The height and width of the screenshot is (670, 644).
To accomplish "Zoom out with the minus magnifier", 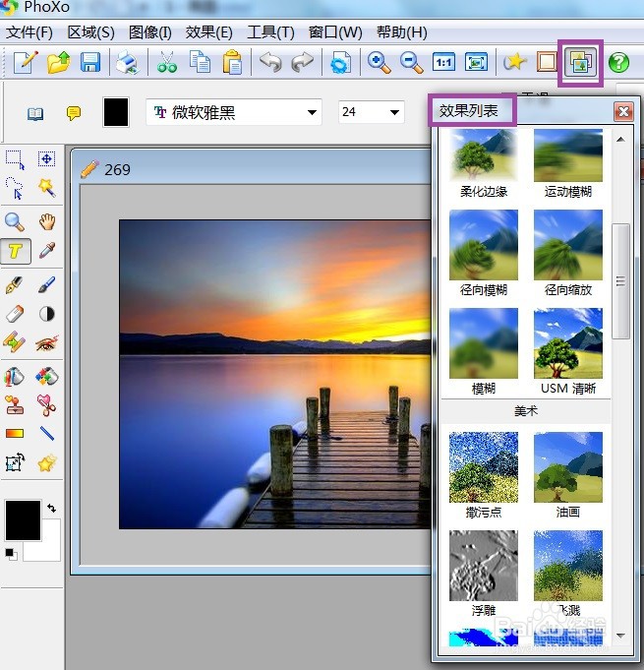I will coord(411,62).
